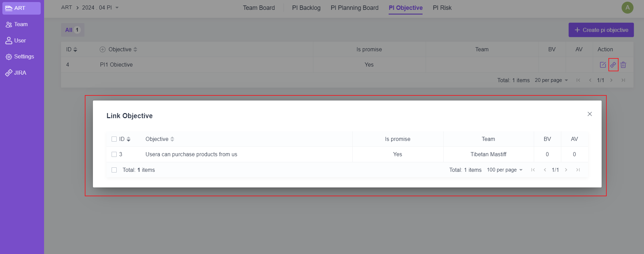Click the PI1 Objective row text
The width and height of the screenshot is (644, 254).
pos(116,65)
